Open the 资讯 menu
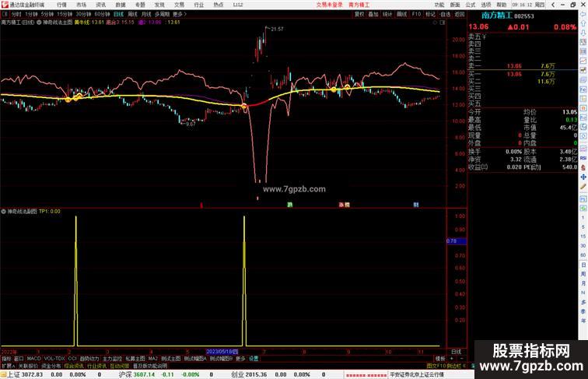Screen dimensions: 588x379 (100, 5)
